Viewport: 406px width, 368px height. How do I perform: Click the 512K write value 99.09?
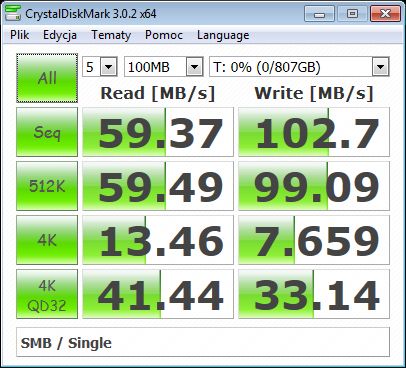[314, 186]
